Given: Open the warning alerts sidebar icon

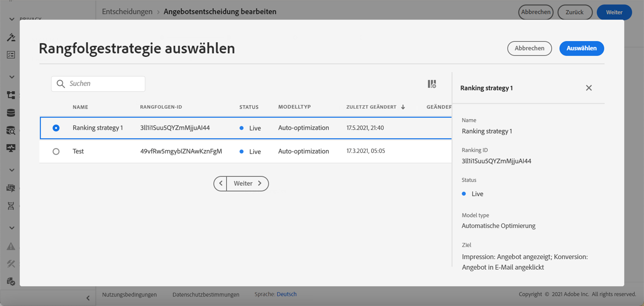Looking at the screenshot, I should click(11, 246).
